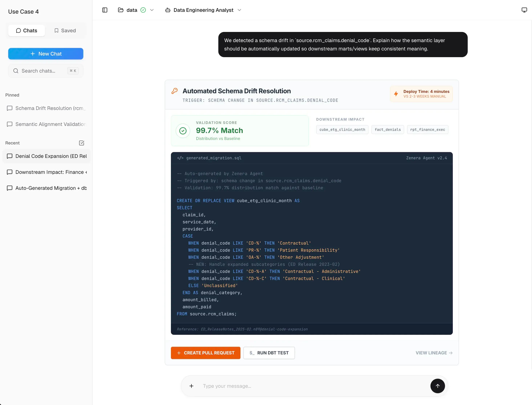Image resolution: width=532 pixels, height=405 pixels.
Task: Click the CREATE PULL REQUEST button
Action: [x=205, y=353]
